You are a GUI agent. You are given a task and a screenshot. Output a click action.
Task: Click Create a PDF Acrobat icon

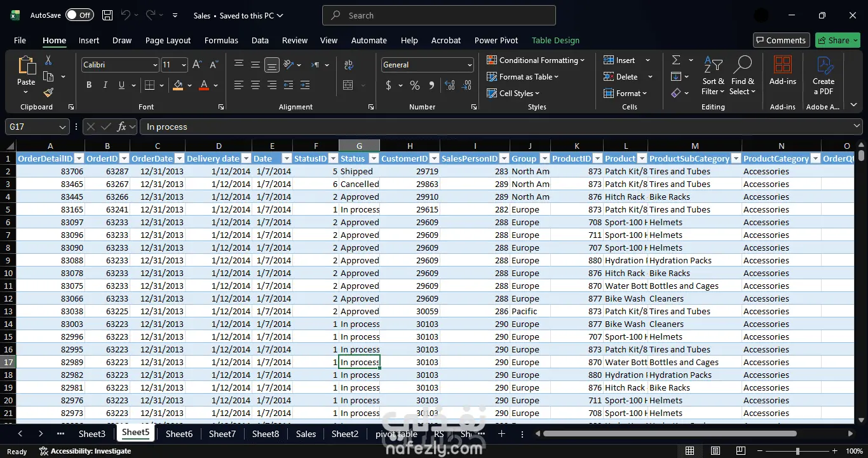coord(824,75)
